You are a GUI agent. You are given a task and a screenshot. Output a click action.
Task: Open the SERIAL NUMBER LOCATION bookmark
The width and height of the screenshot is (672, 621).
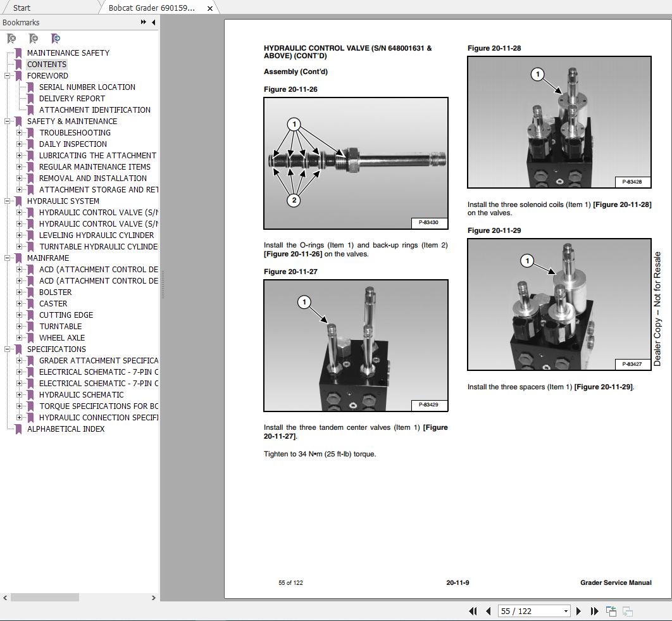87,87
